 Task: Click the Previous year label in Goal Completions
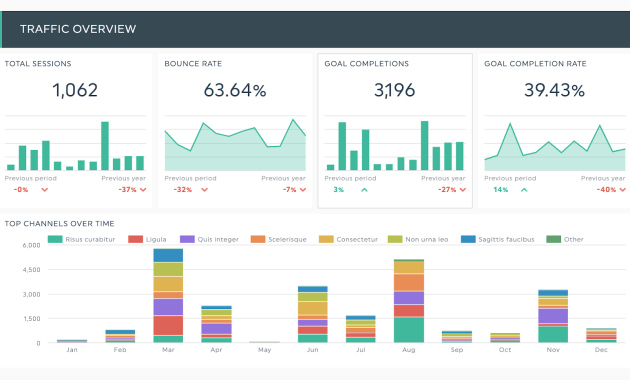(x=443, y=178)
